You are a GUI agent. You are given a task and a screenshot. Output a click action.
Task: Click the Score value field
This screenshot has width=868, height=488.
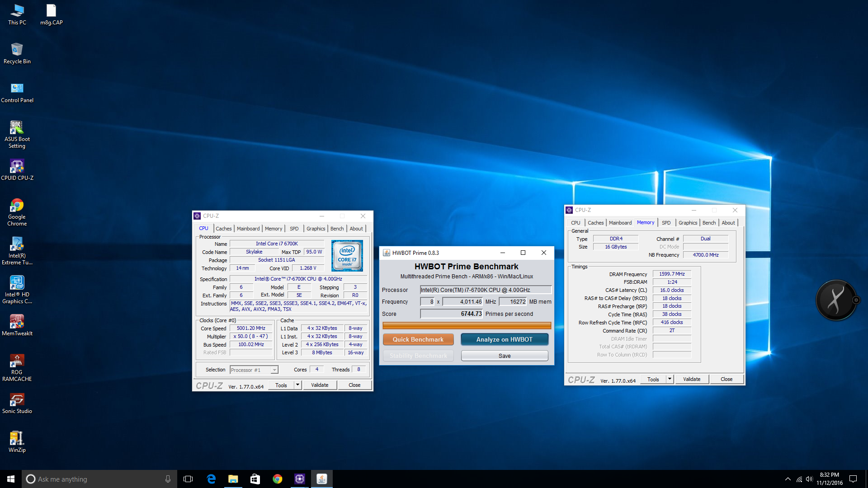coord(452,314)
